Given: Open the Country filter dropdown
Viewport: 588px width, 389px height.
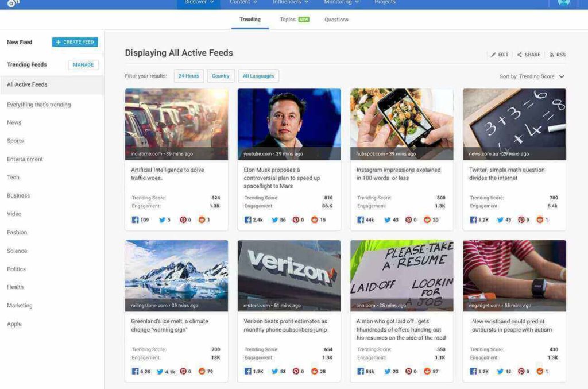Looking at the screenshot, I should click(221, 75).
